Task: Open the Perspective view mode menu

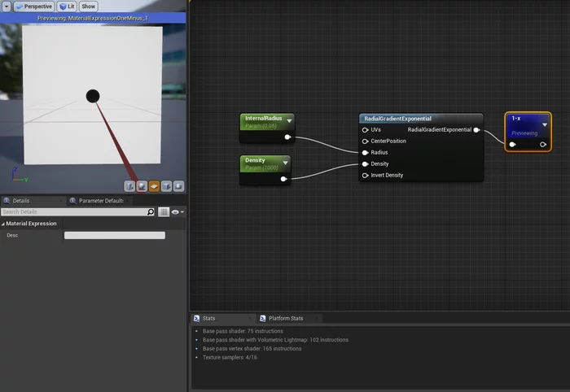Action: coord(34,7)
